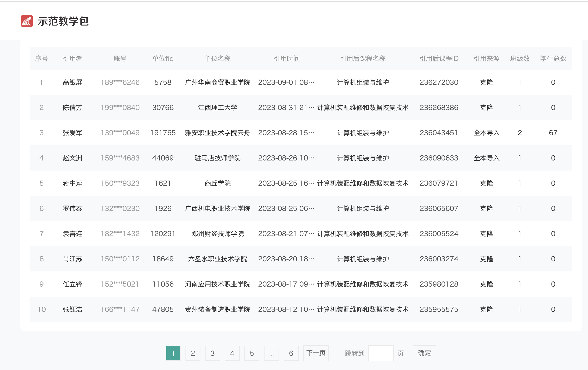The width and height of the screenshot is (588, 370).
Task: Select current active page 1
Action: pos(173,353)
